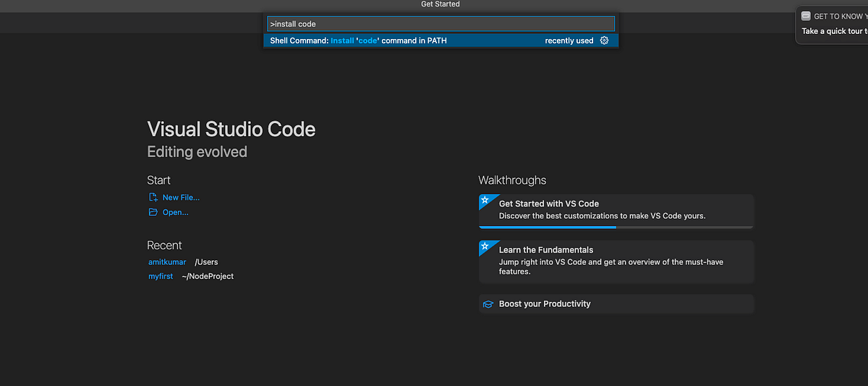Click the Editing evolved subtitle
This screenshot has height=386, width=868.
(x=197, y=152)
